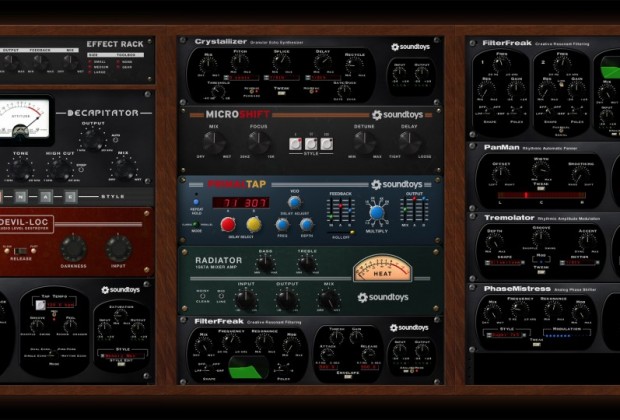The image size is (620, 420).
Task: Click the PrimalTap Freq knob
Action: pos(282,225)
